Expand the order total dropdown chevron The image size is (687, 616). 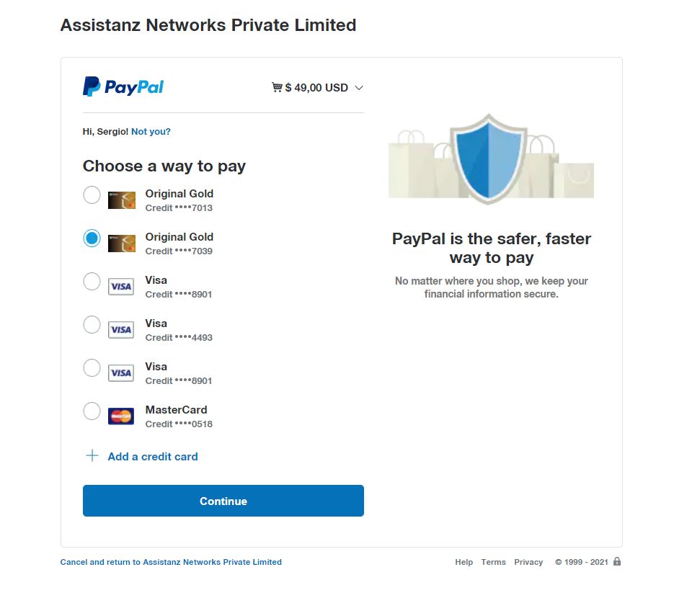point(359,88)
